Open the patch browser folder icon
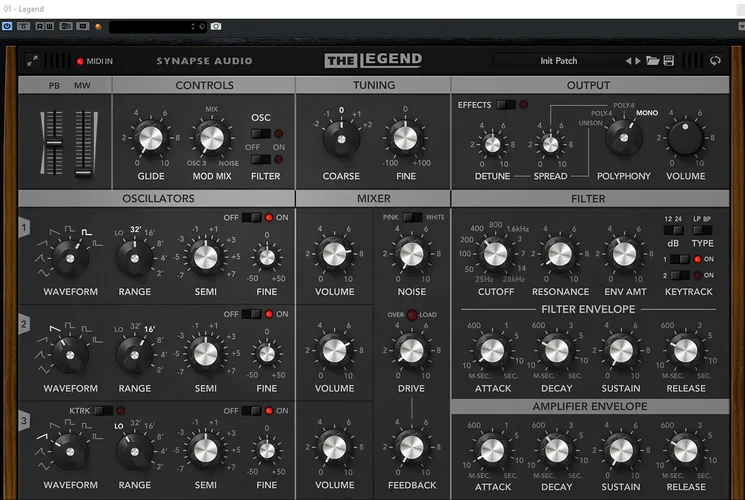 [x=653, y=60]
